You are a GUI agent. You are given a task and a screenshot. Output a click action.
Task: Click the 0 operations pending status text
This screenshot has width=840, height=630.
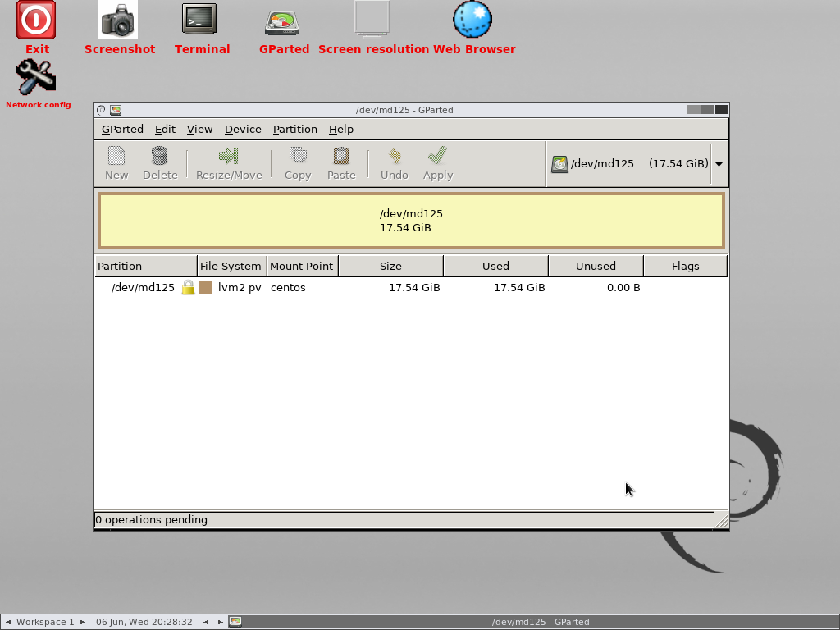(152, 519)
